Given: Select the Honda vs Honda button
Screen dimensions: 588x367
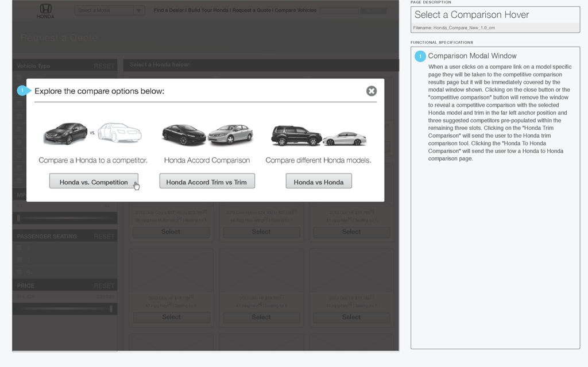Looking at the screenshot, I should click(319, 182).
